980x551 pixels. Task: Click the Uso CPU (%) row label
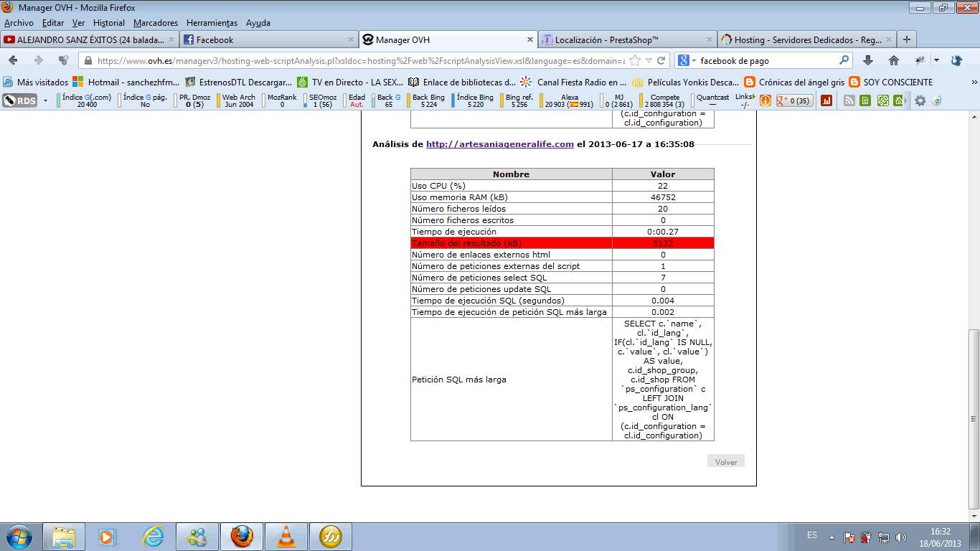(x=438, y=186)
